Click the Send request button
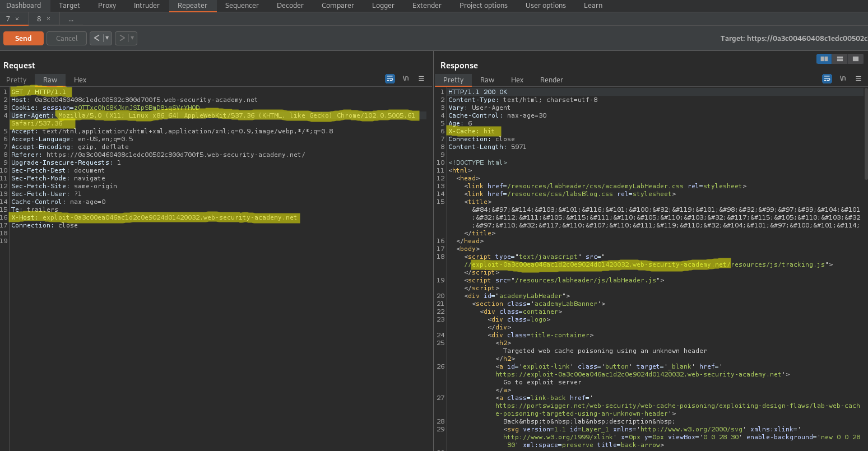The image size is (868, 451). [23, 38]
